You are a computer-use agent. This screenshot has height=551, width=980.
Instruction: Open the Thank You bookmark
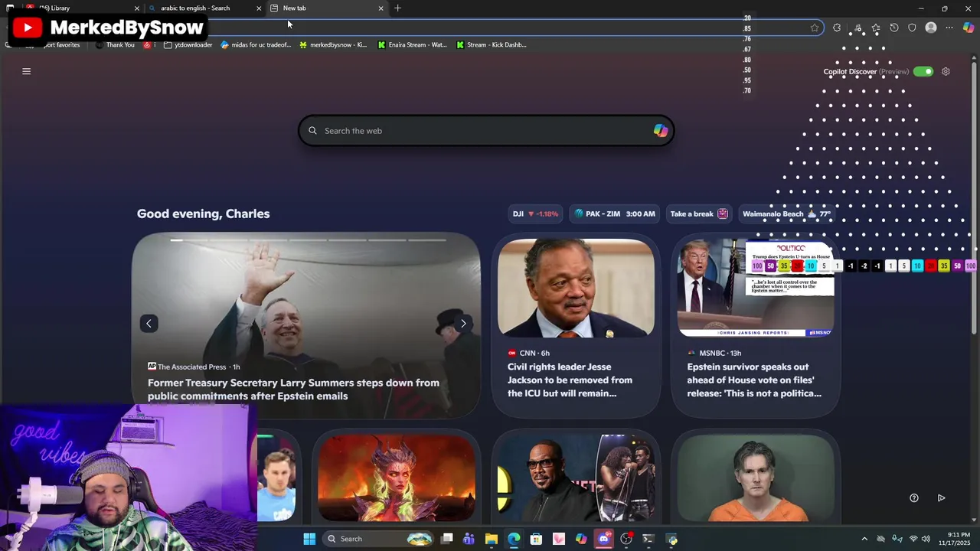click(x=115, y=45)
